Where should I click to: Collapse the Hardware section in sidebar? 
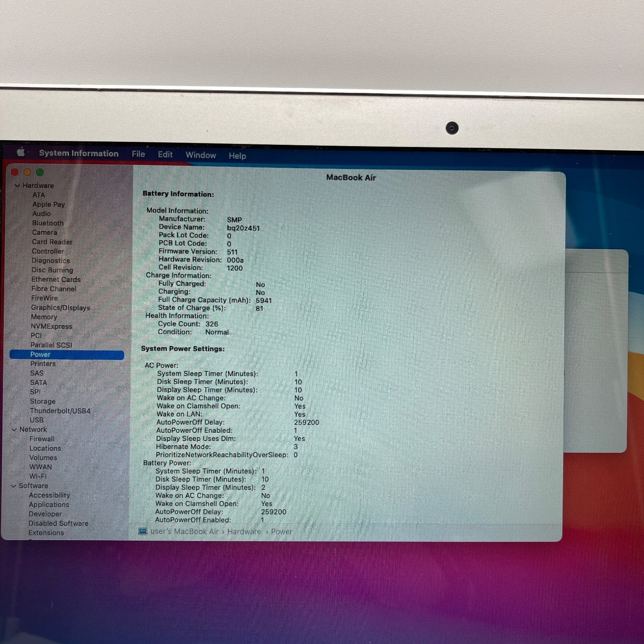[17, 186]
